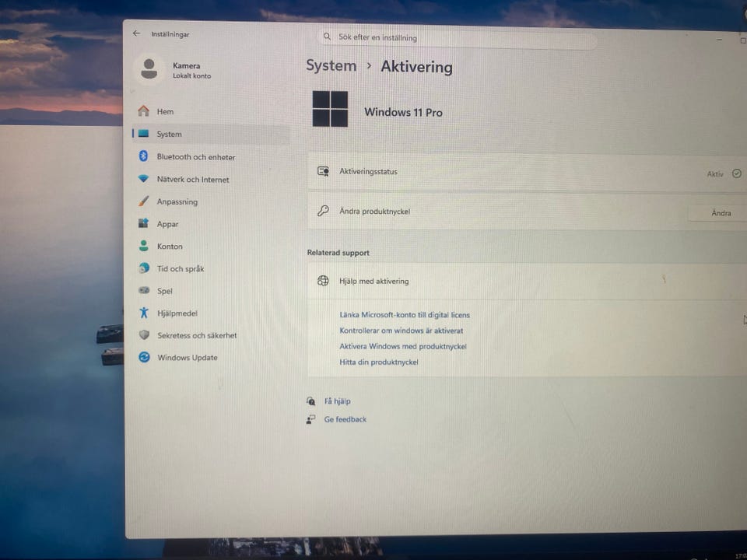Click the Aktivering page title
Screen dimensions: 747x560
(417, 67)
